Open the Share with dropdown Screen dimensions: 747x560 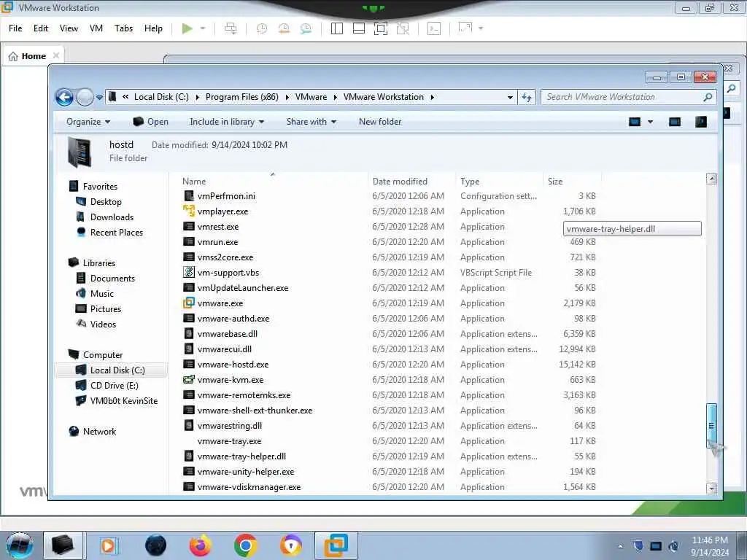(x=311, y=122)
